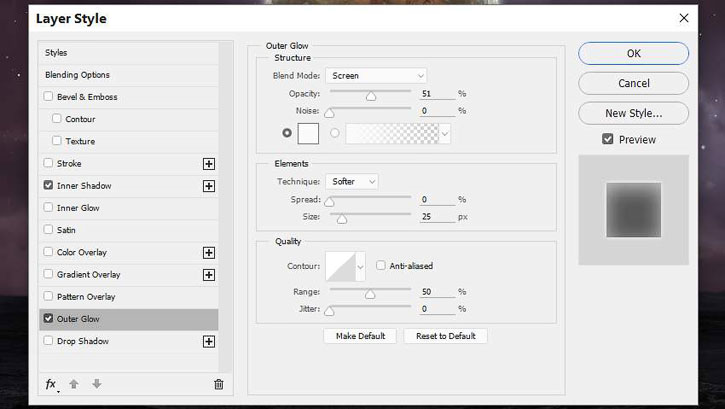Add another Stroke effect with plus icon
This screenshot has width=725, height=409.
coord(209,164)
